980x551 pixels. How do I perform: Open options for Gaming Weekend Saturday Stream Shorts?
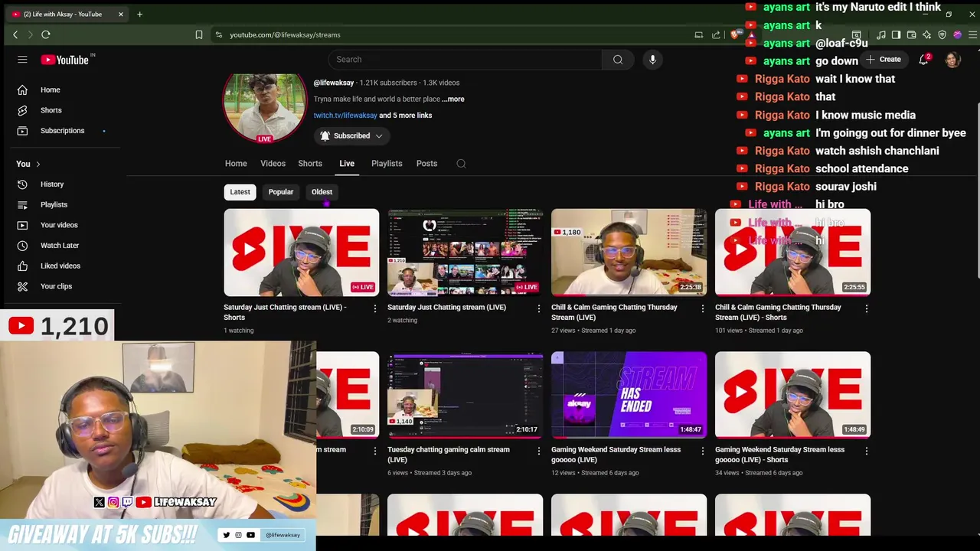click(x=866, y=451)
